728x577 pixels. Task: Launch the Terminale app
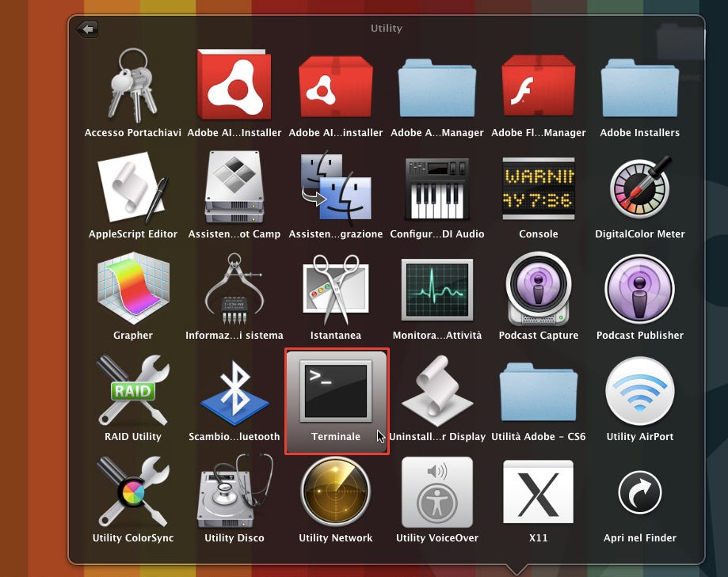pyautogui.click(x=336, y=400)
